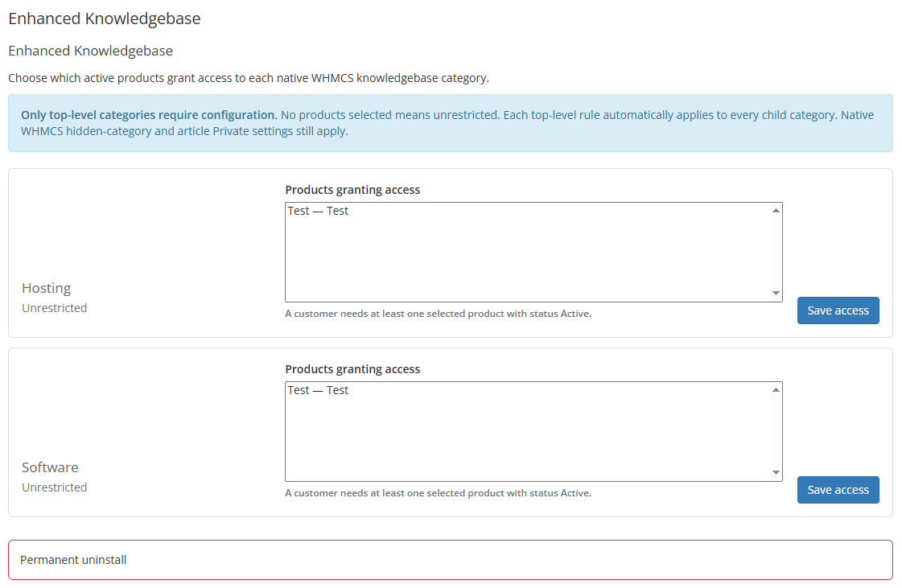This screenshot has width=902, height=588.
Task: Save access for the Hosting category
Action: [838, 310]
